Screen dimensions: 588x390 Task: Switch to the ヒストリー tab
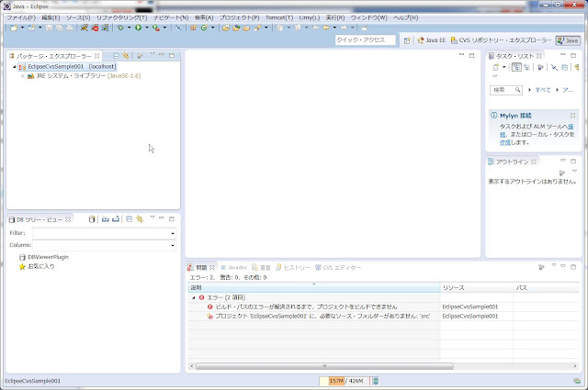click(293, 267)
